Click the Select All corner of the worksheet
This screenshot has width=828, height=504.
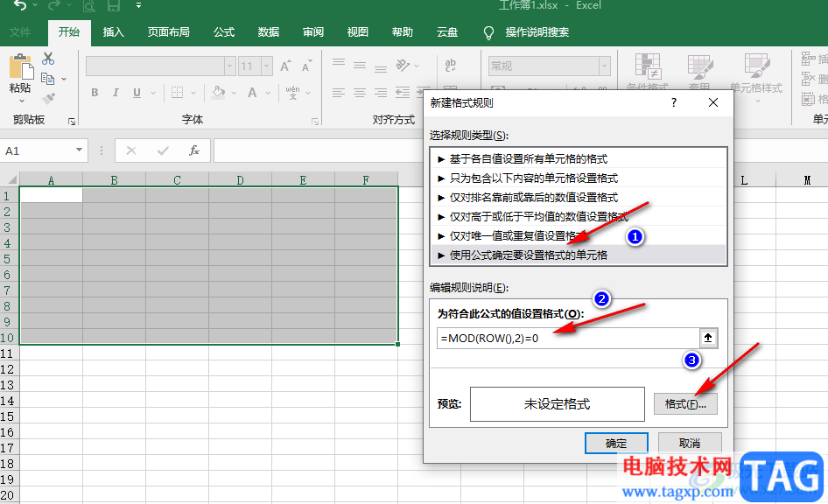(x=10, y=179)
